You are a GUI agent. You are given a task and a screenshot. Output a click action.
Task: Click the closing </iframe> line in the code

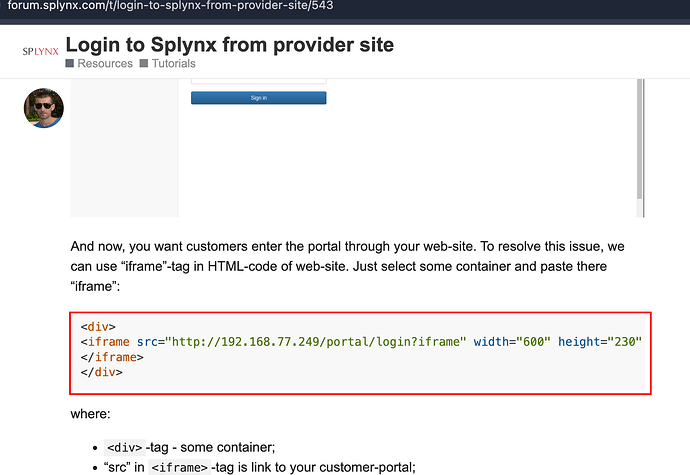112,357
